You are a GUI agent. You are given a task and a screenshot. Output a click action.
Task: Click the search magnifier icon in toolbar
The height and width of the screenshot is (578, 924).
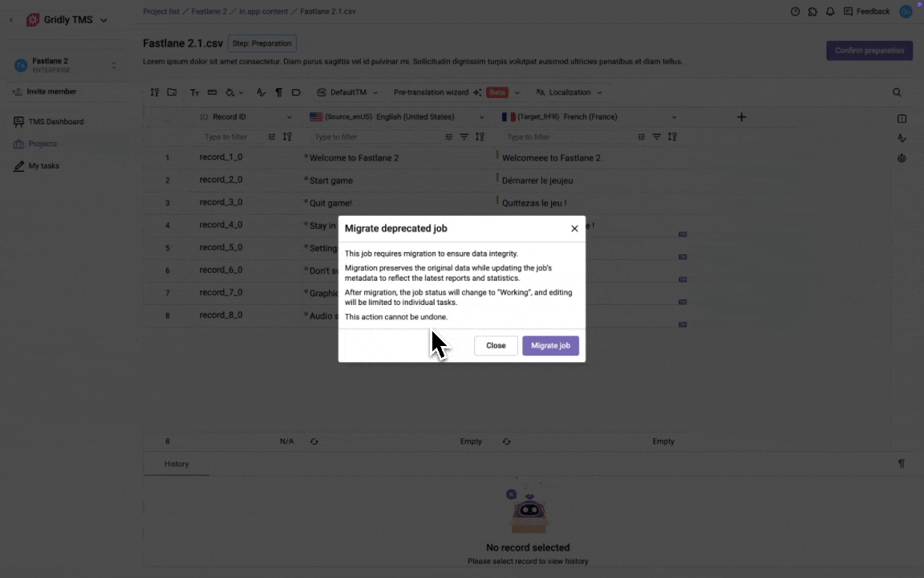(897, 93)
